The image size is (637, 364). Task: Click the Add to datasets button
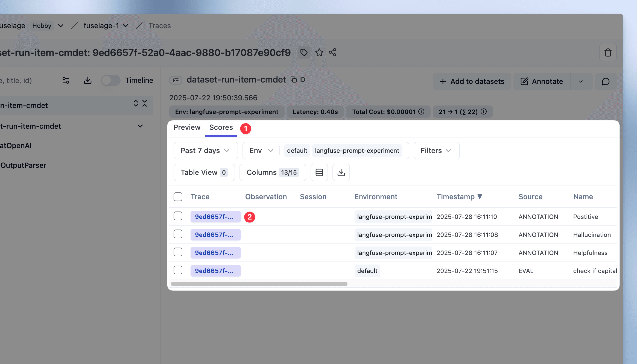472,81
